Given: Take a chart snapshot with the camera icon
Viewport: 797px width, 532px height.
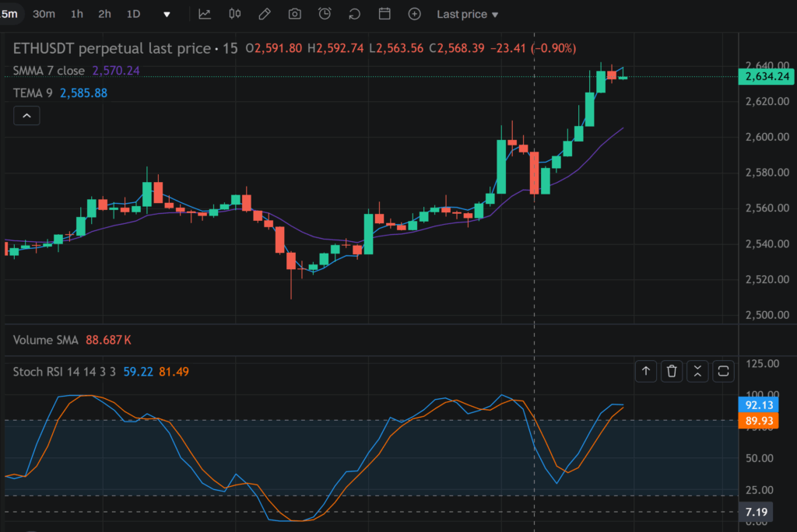Looking at the screenshot, I should tap(294, 14).
